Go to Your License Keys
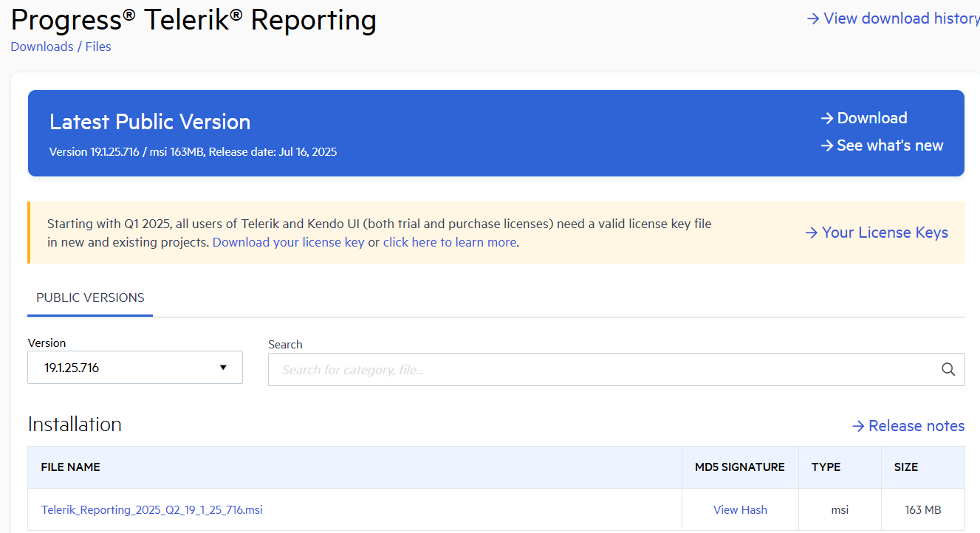This screenshot has width=980, height=533. click(x=877, y=233)
